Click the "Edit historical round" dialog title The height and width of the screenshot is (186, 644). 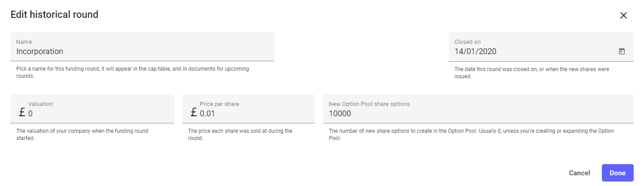tap(54, 15)
